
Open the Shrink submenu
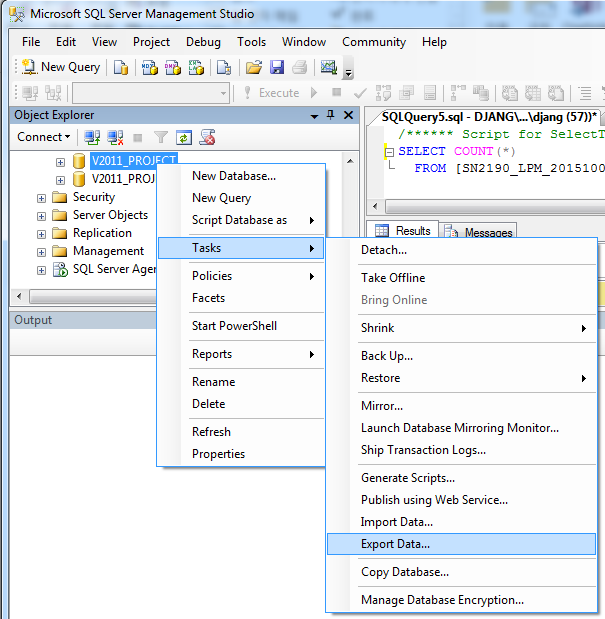pos(461,328)
